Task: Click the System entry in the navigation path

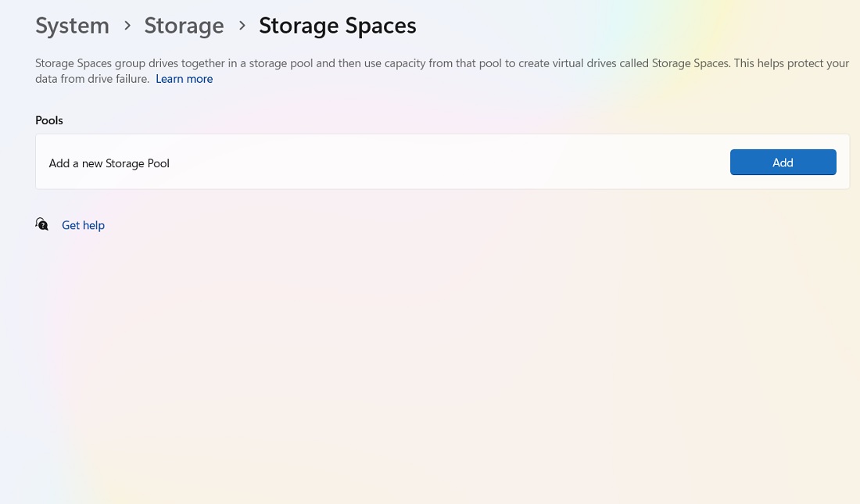Action: (x=72, y=25)
